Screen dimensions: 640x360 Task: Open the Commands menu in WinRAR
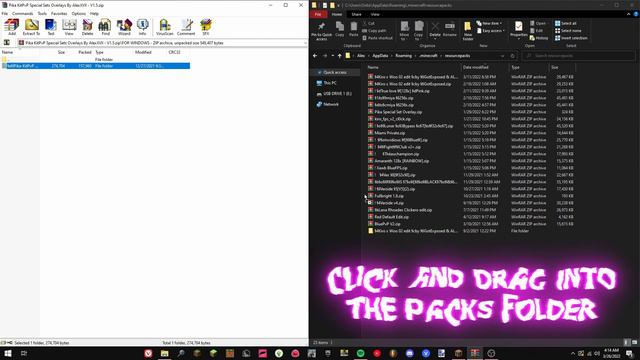pyautogui.click(x=22, y=13)
